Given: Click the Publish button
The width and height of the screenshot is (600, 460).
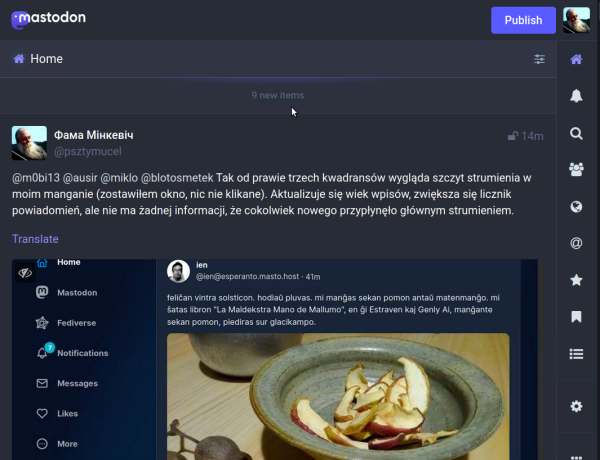Looking at the screenshot, I should (x=523, y=20).
